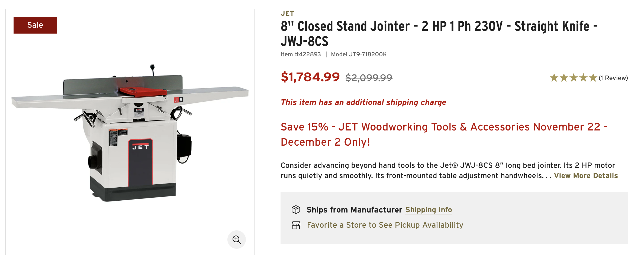Click the shipping box icon

[x=296, y=210]
